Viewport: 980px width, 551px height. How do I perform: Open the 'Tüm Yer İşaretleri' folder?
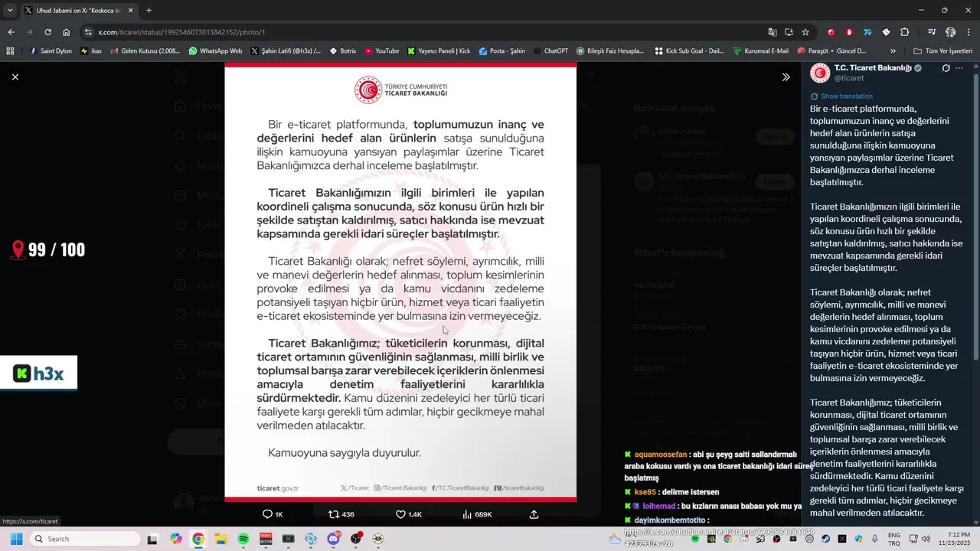942,51
